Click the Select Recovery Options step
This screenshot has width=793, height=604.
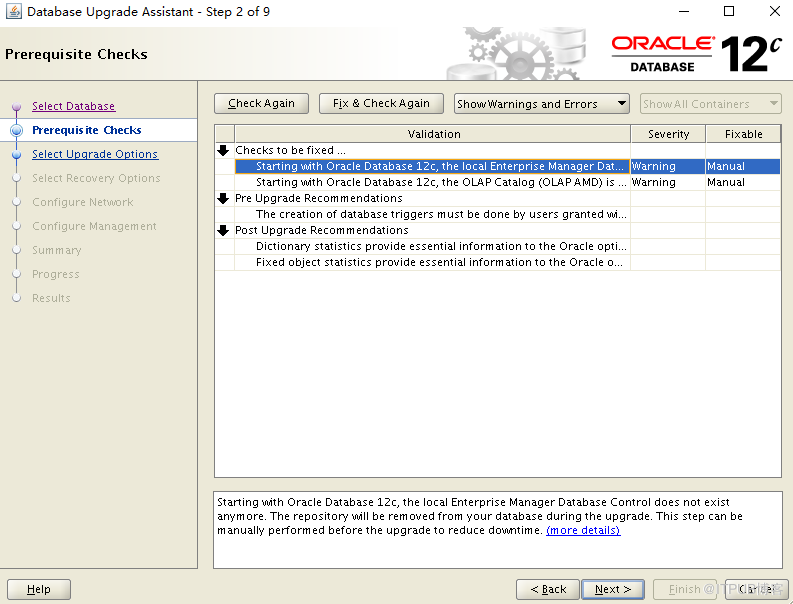point(96,178)
